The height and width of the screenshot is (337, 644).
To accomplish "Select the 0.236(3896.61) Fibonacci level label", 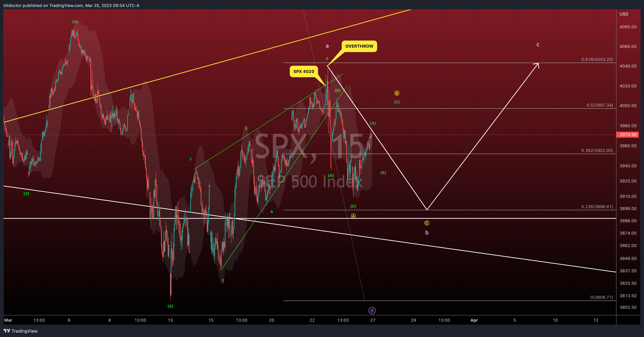I will 597,207.
